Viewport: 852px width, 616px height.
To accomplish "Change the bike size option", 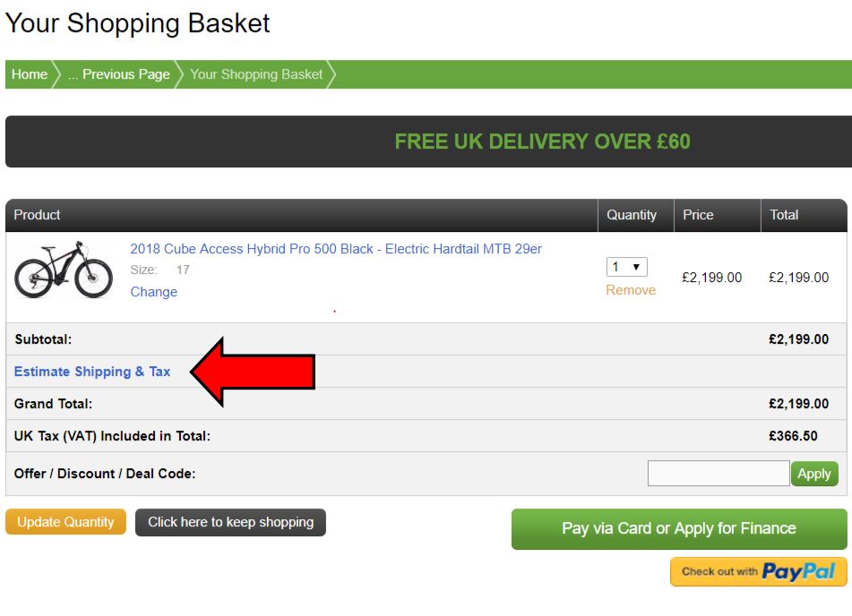I will pyautogui.click(x=154, y=292).
